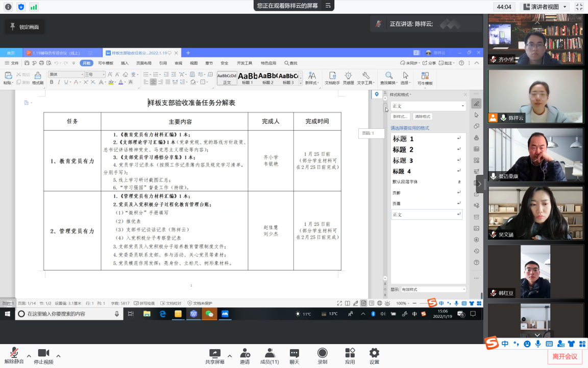Open meeting Settings (设置)

coord(374,356)
